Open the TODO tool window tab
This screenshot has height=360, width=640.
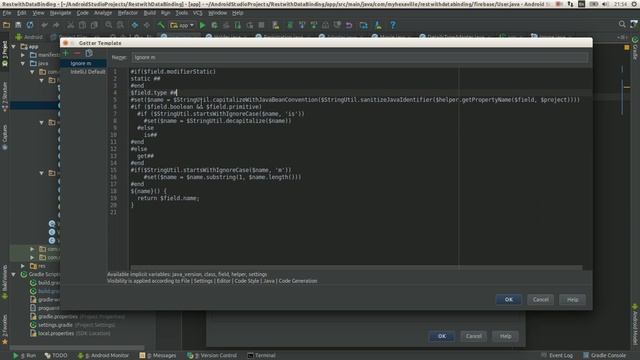coord(56,356)
